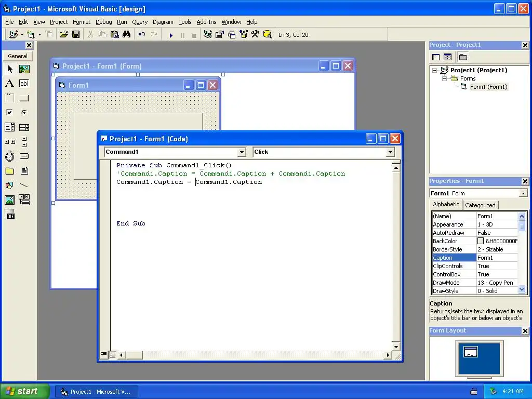
Task: Click the BackColor color swatch
Action: coord(481,241)
